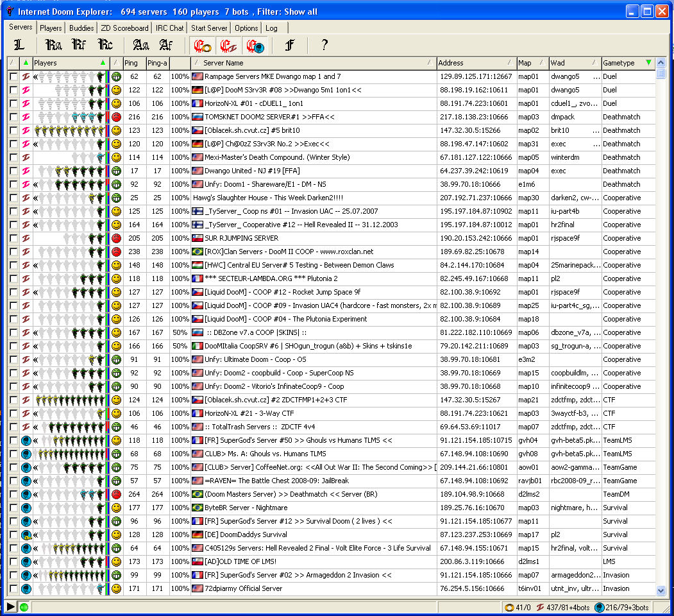Image resolution: width=674 pixels, height=616 pixels.
Task: Click the German flag on DoomDaddys Survival row
Action: [198, 535]
